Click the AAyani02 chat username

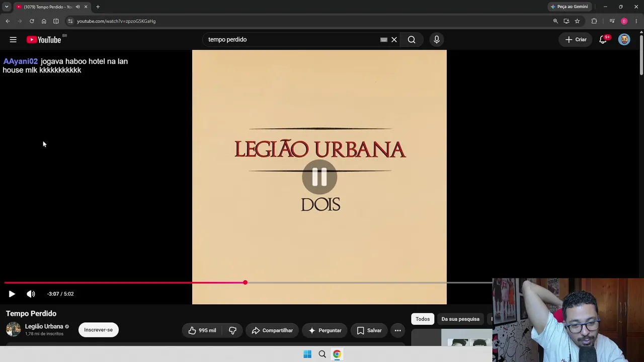point(21,61)
